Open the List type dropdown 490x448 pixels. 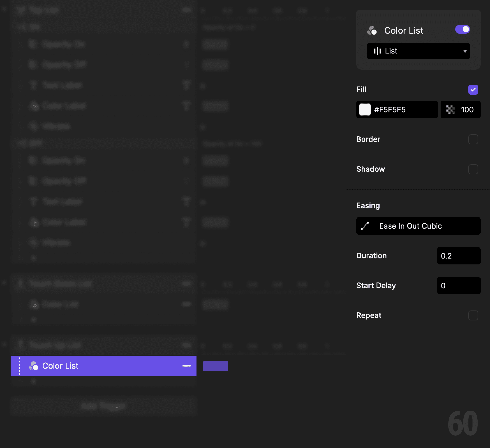[418, 51]
